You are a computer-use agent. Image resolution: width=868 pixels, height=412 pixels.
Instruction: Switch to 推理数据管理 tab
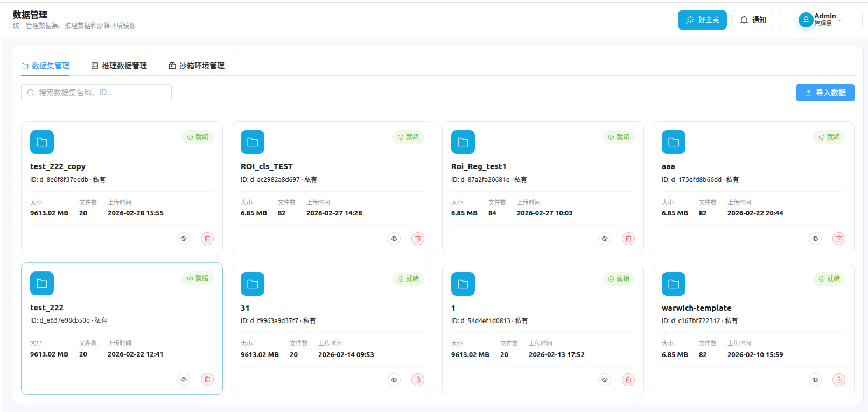click(119, 66)
